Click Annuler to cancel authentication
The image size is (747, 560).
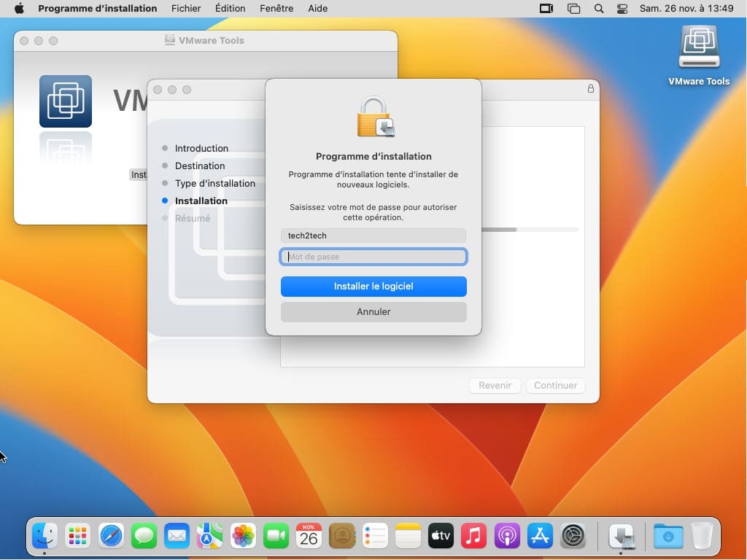[x=373, y=312]
